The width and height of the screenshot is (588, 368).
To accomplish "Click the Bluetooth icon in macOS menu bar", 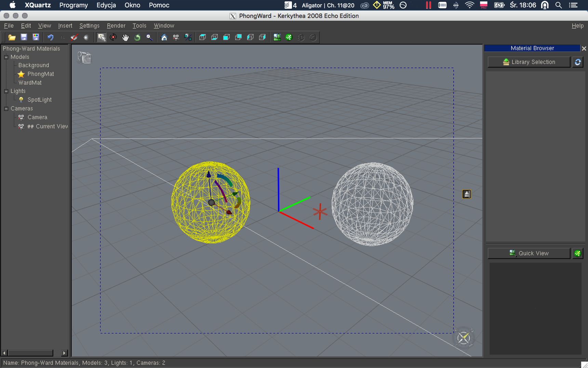I will [x=456, y=5].
